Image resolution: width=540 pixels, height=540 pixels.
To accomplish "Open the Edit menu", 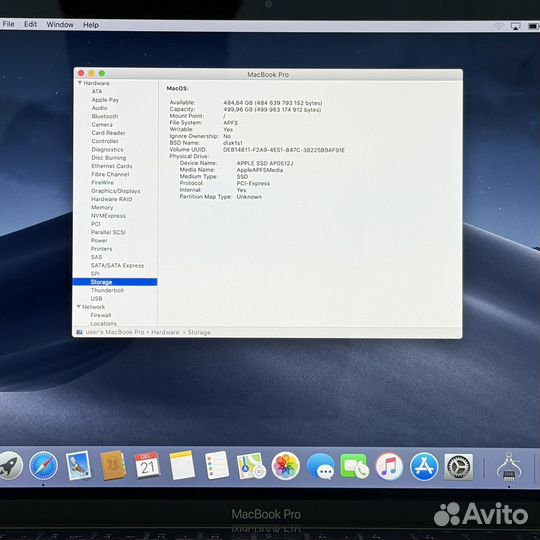I will point(30,24).
